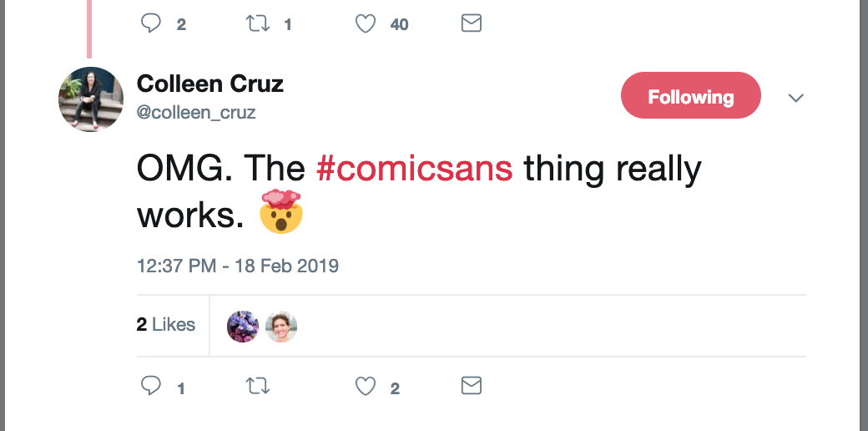Expand the tweet options chevron
The image size is (868, 431).
pos(795,98)
